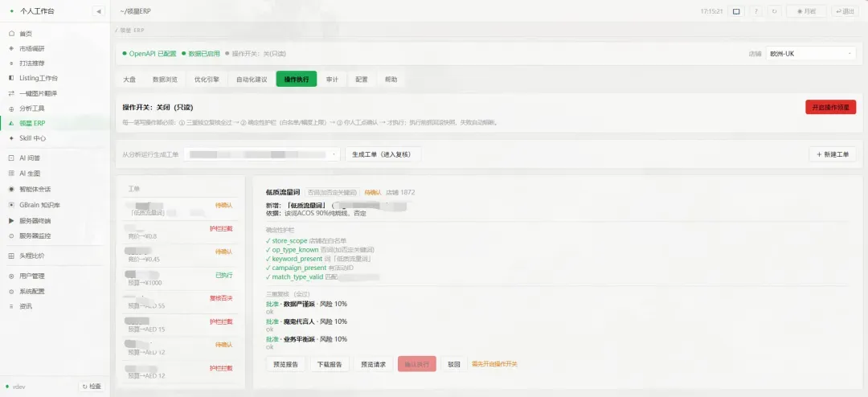Screen dimensions: 868x397
Task: Click the 下载报告 button
Action: point(330,364)
